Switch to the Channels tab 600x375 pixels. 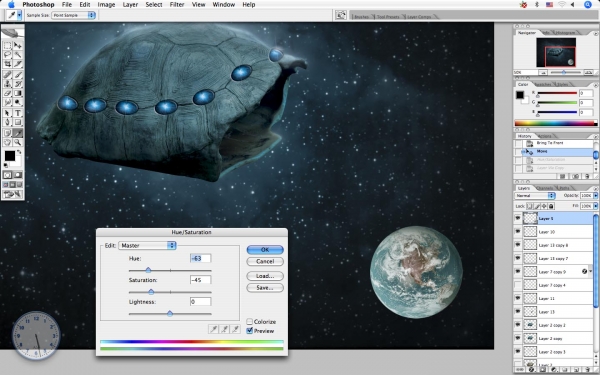pyautogui.click(x=545, y=188)
